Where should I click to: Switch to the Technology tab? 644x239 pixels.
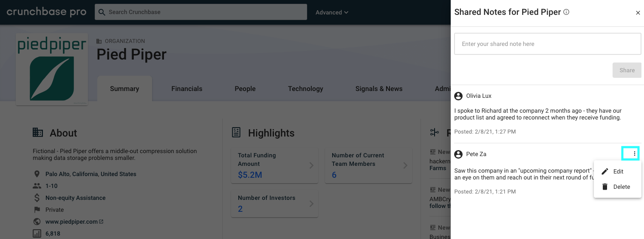click(305, 88)
